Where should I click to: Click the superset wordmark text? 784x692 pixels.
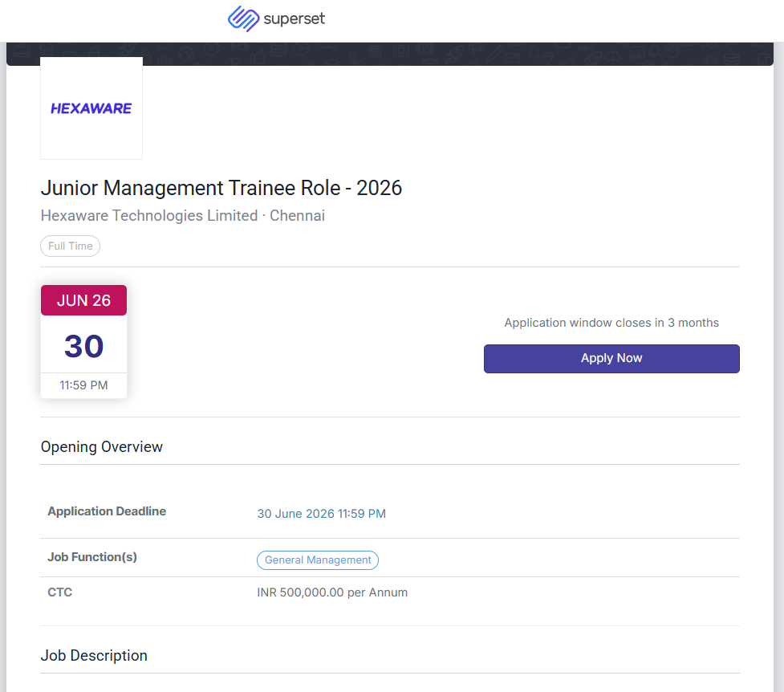click(x=295, y=18)
